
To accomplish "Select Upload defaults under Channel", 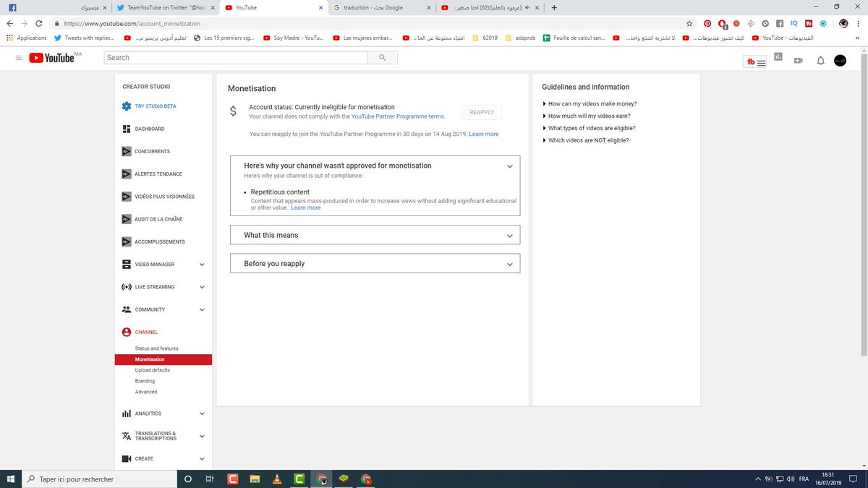I will pyautogui.click(x=153, y=370).
